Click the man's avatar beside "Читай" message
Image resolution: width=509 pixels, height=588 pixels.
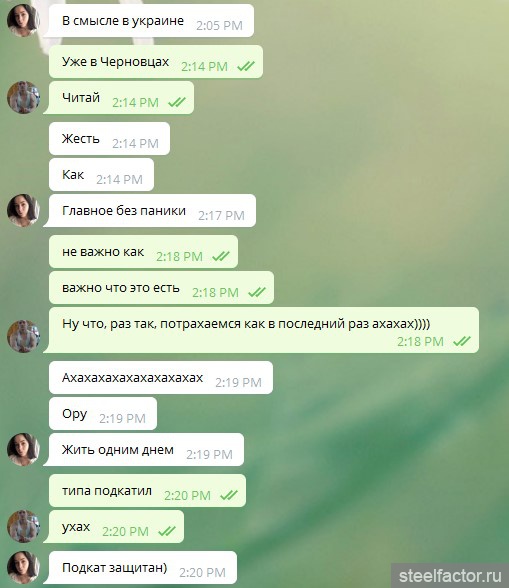23,98
